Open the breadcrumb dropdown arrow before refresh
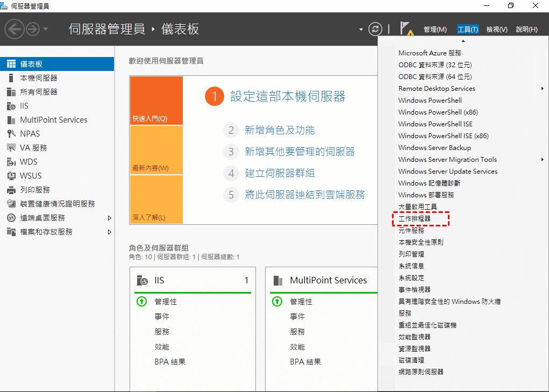The image size is (549, 392). point(361,30)
